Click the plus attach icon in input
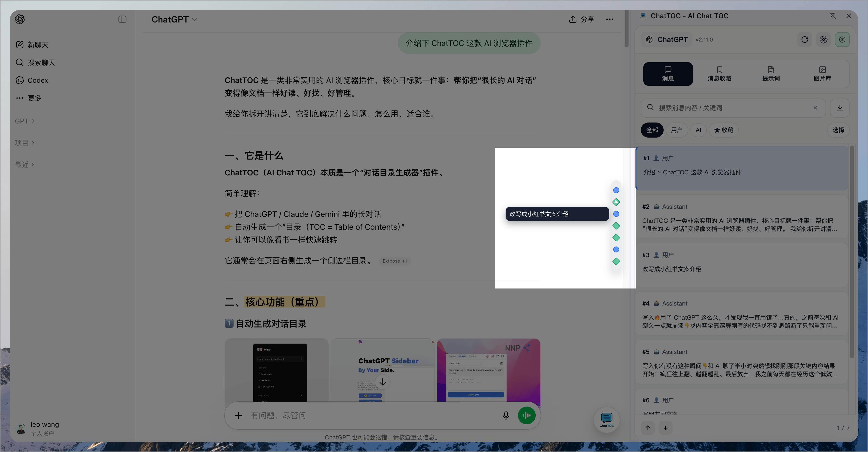 238,415
